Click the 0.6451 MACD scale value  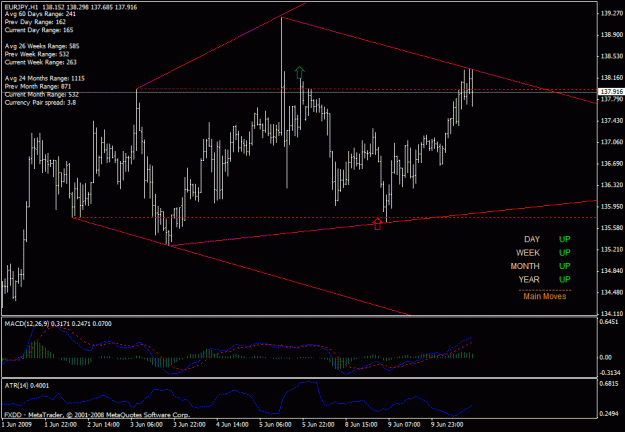point(609,322)
